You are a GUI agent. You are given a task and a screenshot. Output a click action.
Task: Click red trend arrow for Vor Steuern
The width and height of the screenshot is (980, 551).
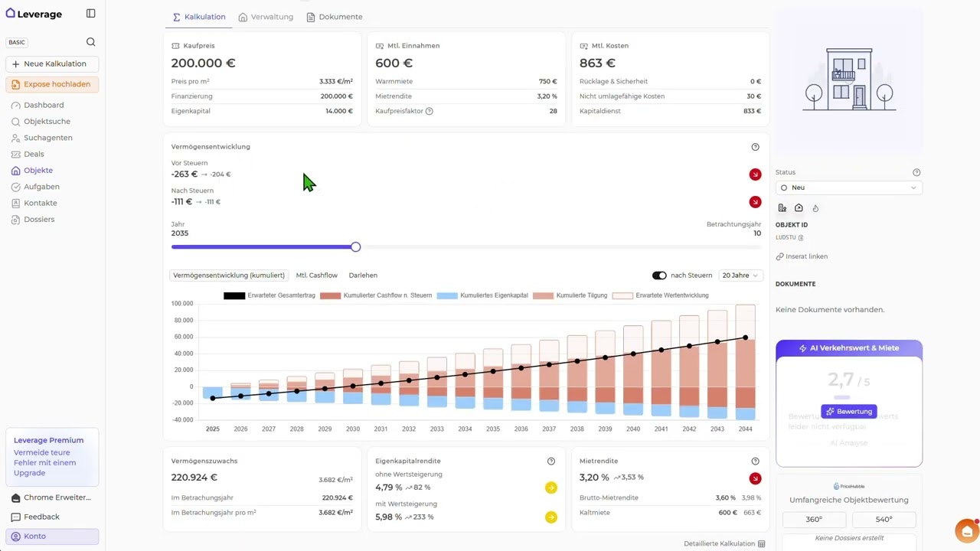tap(756, 174)
